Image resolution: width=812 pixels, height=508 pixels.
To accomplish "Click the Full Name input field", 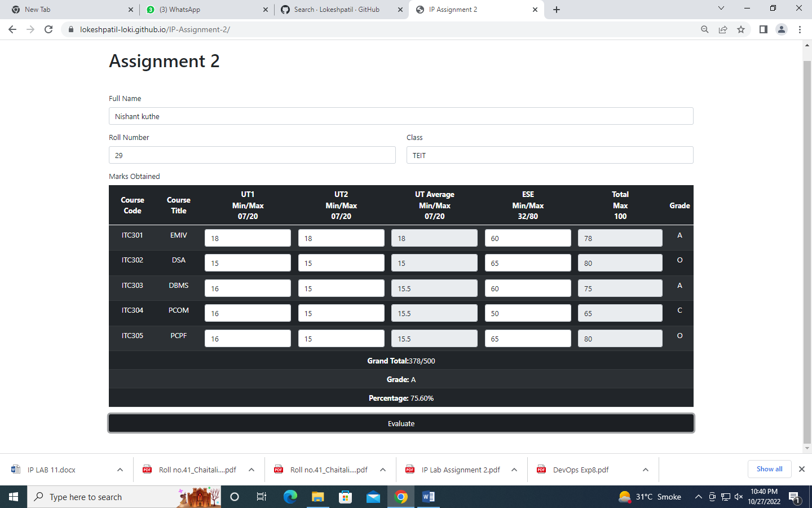I will coord(400,116).
